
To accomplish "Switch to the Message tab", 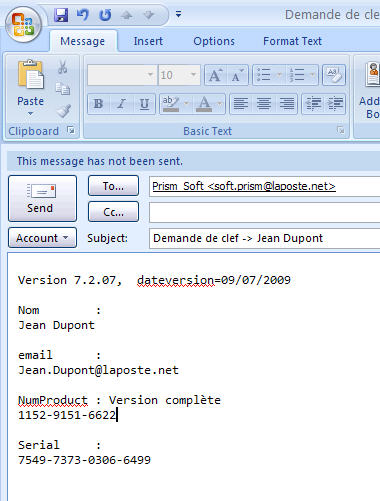I will click(x=83, y=41).
